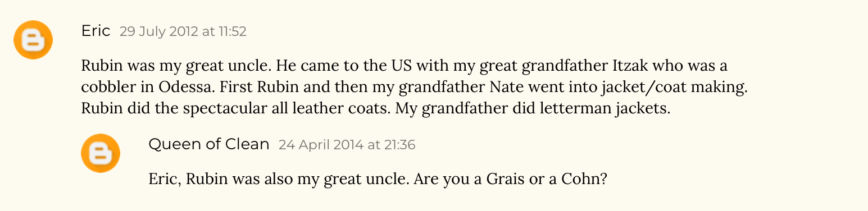868x211 pixels.
Task: Open the 29 July 2012 at 11:52 permalink
Action: click(x=183, y=32)
